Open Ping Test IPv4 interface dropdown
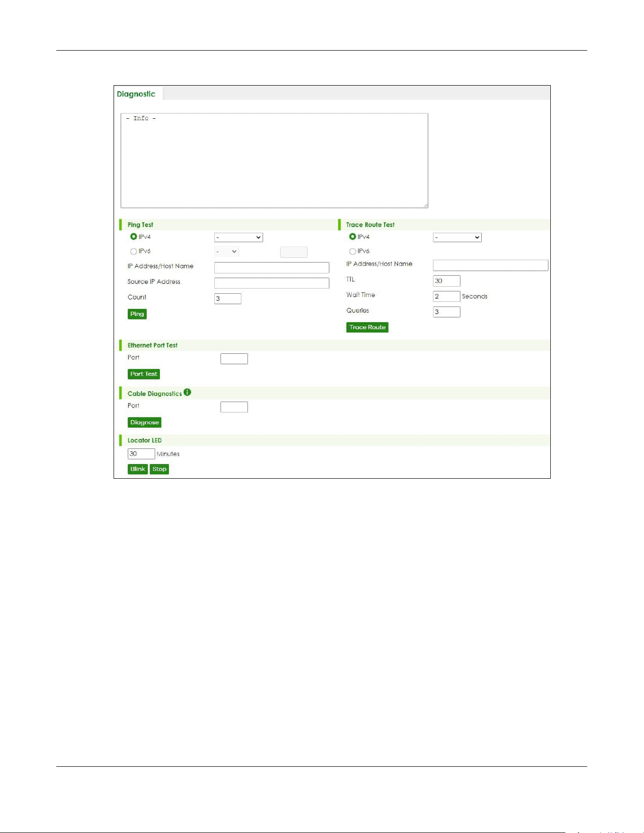The image size is (644, 833). tap(238, 237)
